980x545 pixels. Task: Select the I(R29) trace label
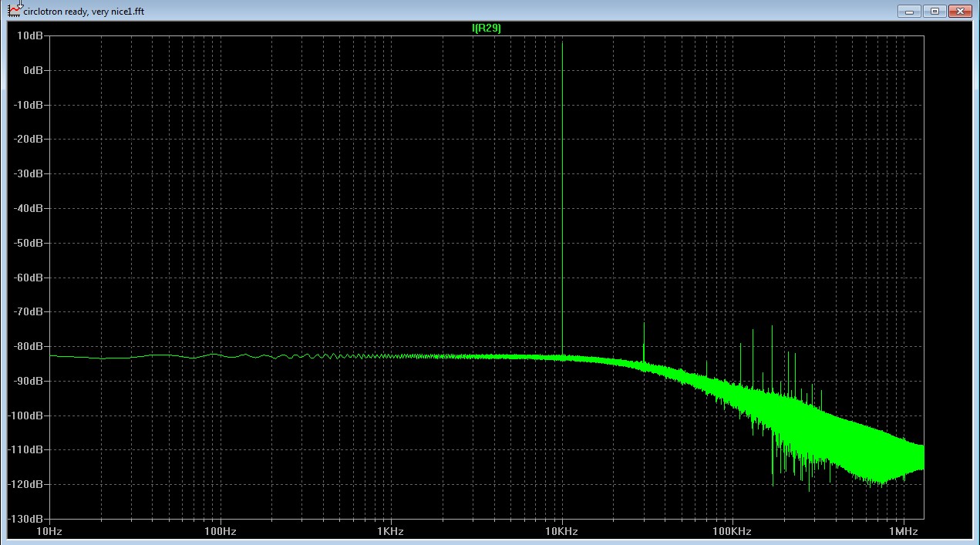(x=487, y=29)
